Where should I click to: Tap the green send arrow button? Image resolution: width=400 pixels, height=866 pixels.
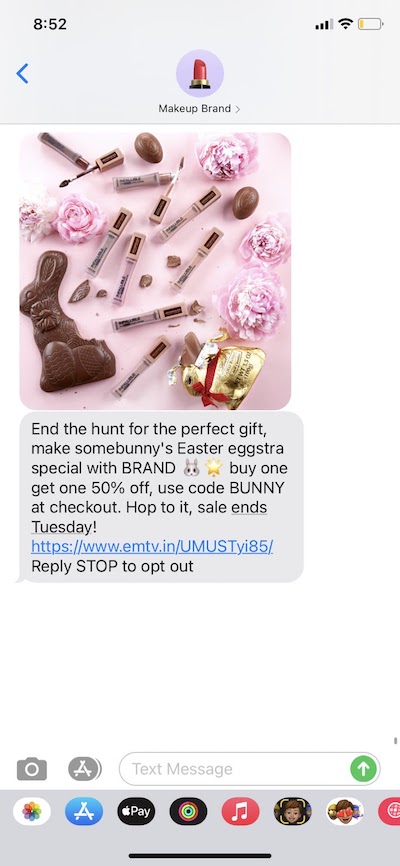point(364,769)
